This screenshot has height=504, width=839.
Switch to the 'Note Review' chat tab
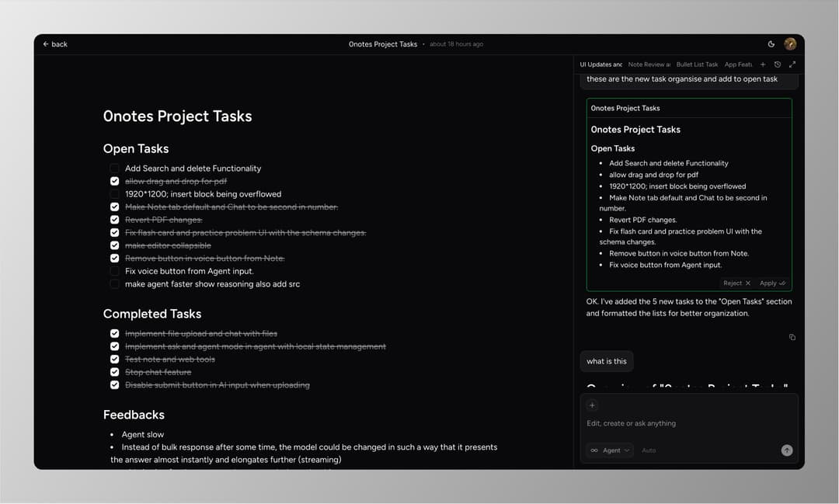click(649, 64)
